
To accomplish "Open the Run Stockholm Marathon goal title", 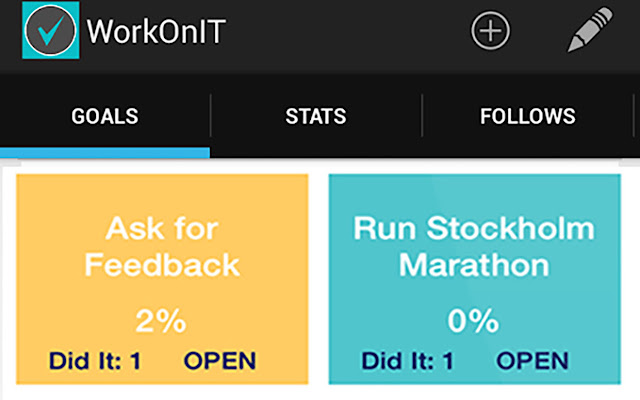I will click(x=473, y=246).
